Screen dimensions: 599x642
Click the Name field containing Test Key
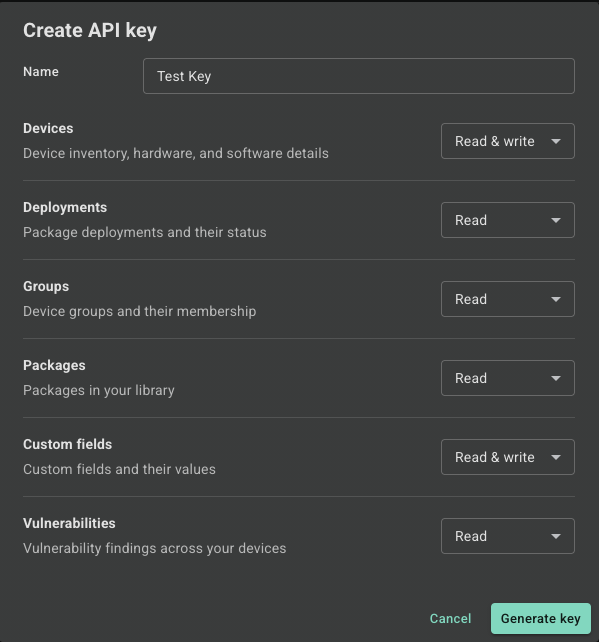[359, 76]
